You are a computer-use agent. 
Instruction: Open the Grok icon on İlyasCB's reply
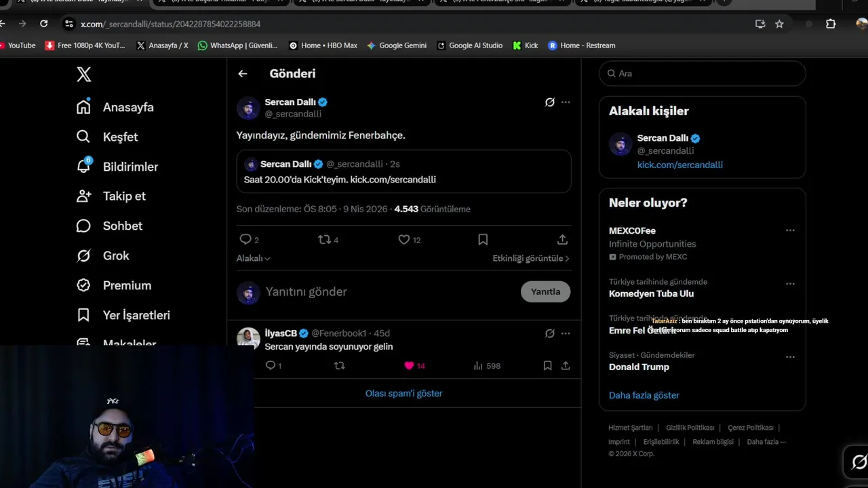click(550, 333)
